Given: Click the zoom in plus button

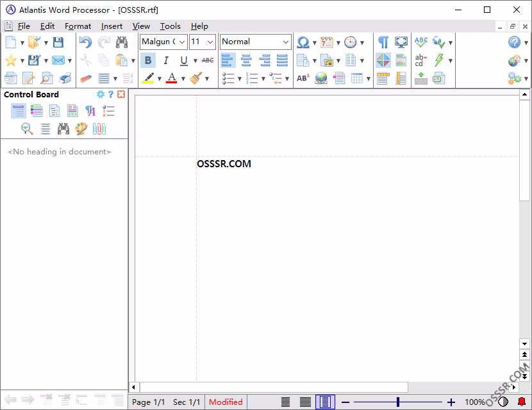Looking at the screenshot, I should (451, 402).
